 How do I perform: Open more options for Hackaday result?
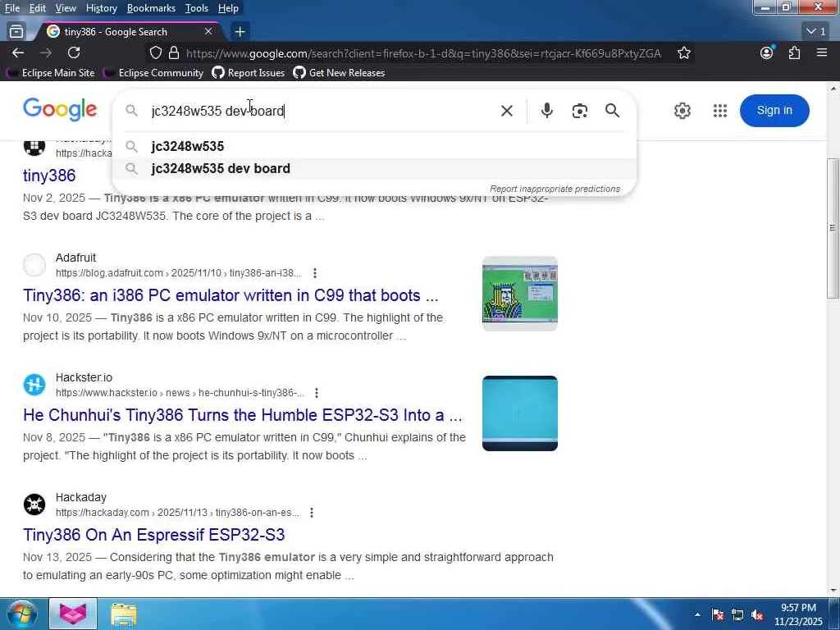(311, 513)
